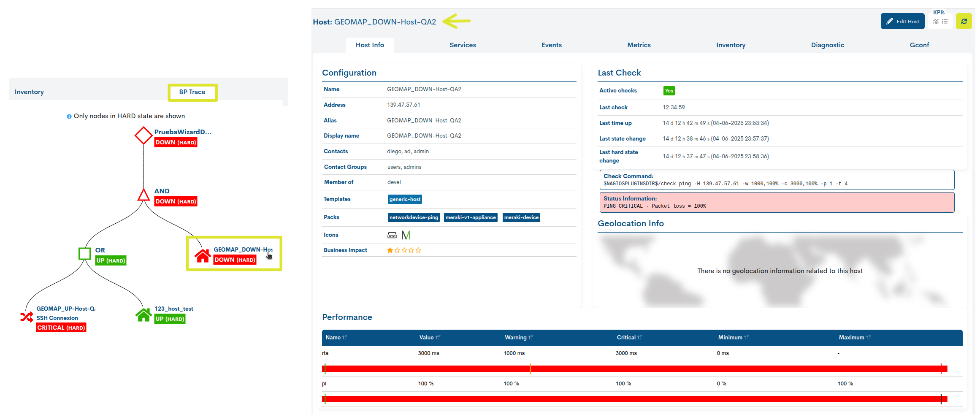Click Edit Host button
The image size is (980, 420).
point(902,22)
